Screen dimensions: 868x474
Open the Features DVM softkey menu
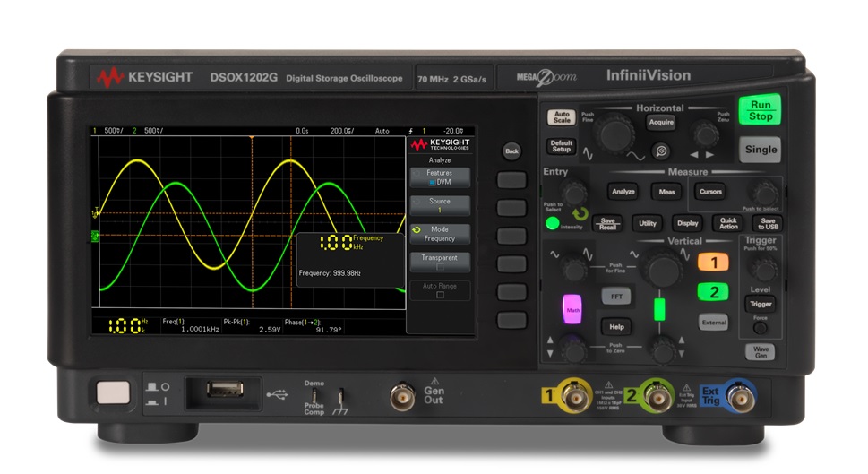439,177
